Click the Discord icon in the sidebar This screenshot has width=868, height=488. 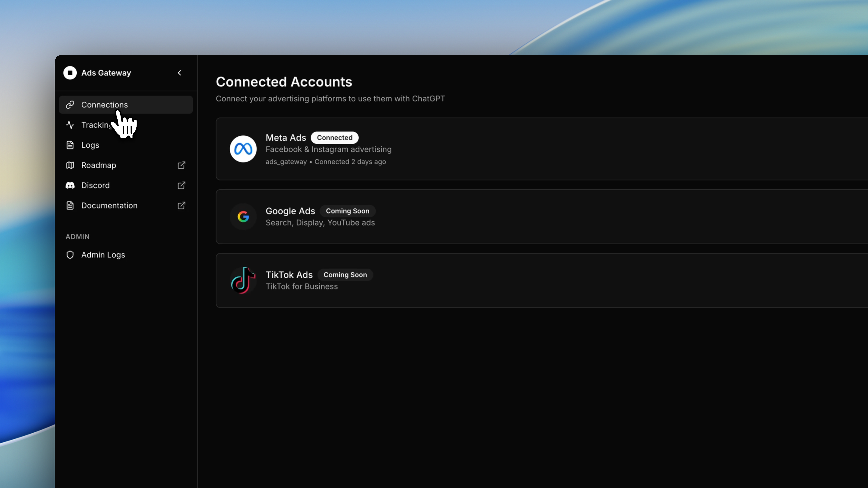point(70,185)
